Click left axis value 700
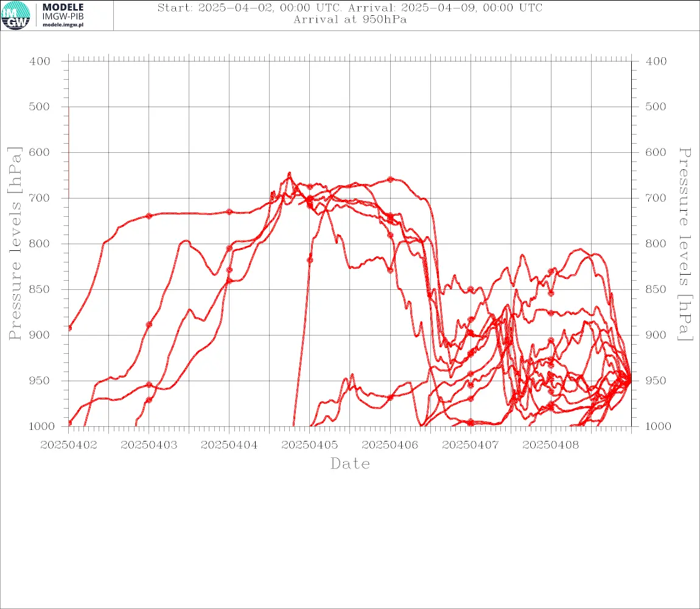 point(40,198)
